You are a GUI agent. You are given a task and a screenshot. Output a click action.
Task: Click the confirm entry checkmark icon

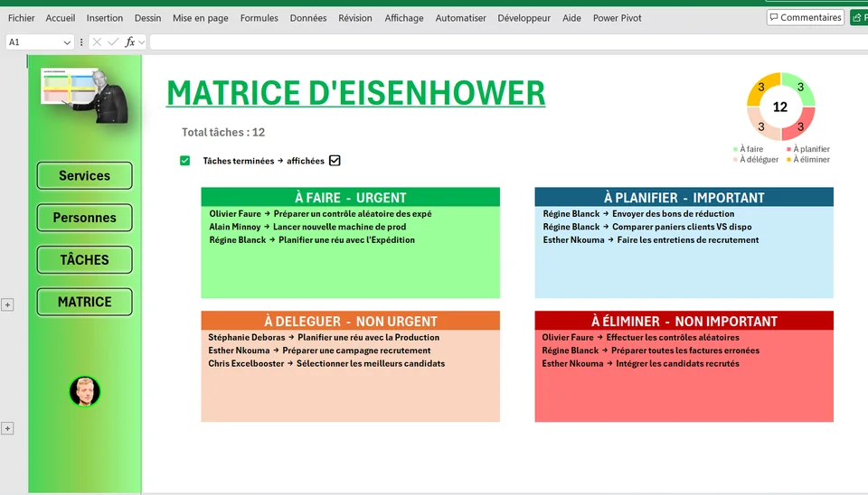coord(113,42)
